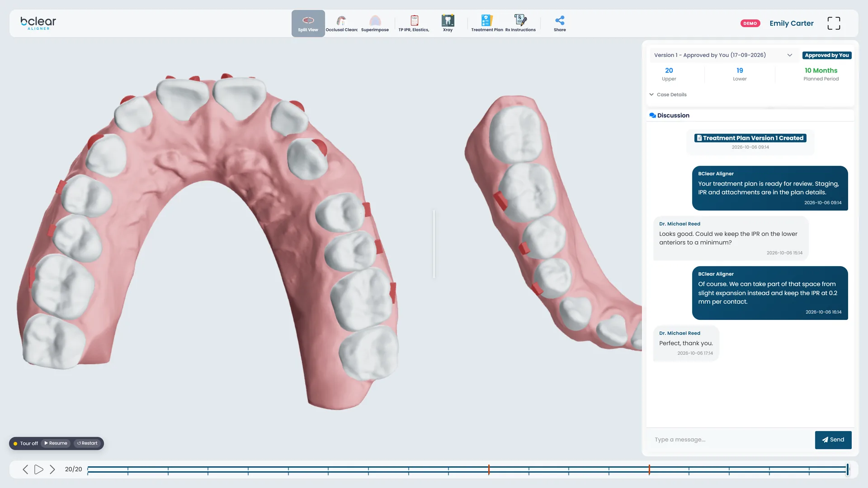Click the Discussion panel header

669,115
